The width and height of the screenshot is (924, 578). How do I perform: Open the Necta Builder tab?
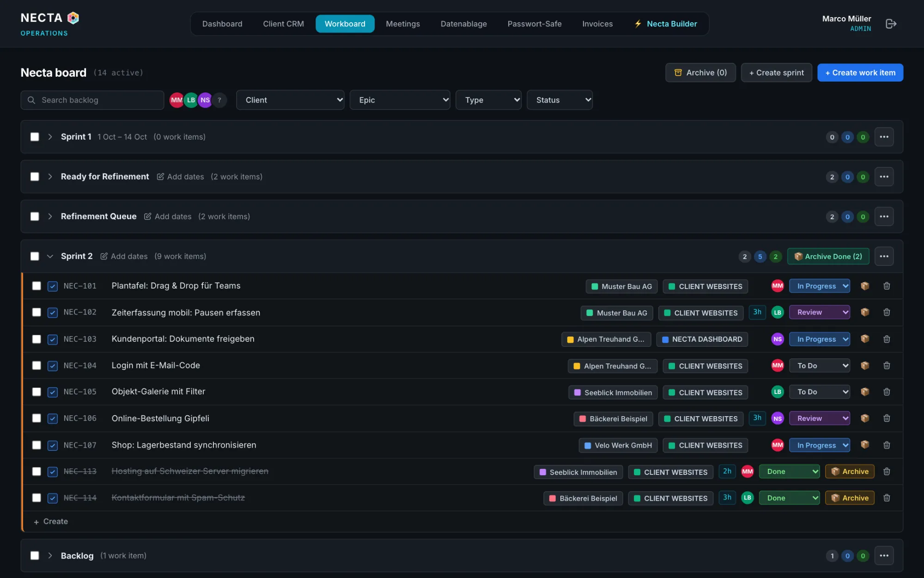[665, 24]
